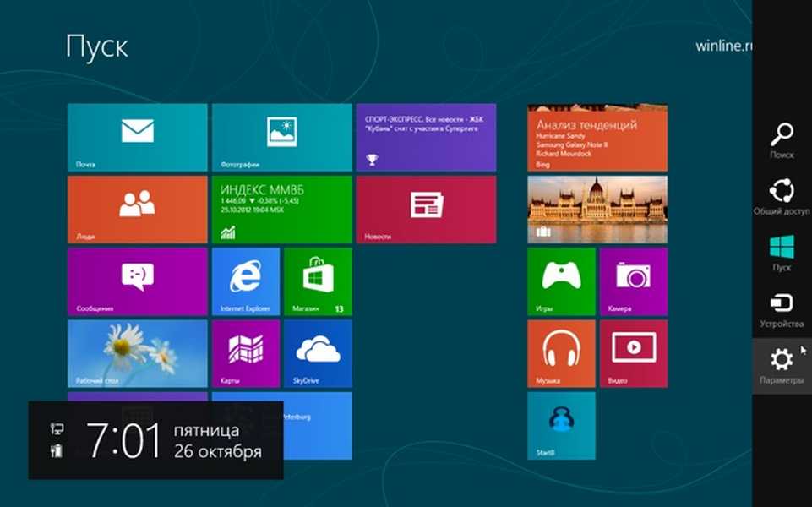
Task: Open the Фотографии photos tile
Action: coord(281,137)
